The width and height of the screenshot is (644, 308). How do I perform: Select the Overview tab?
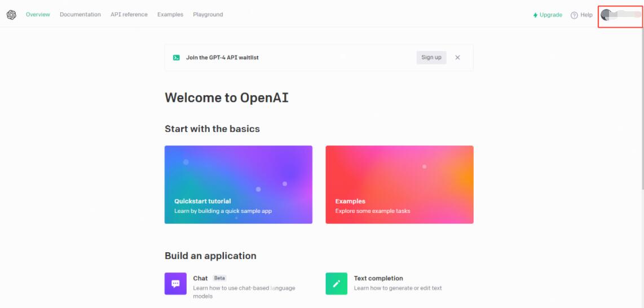point(38,15)
